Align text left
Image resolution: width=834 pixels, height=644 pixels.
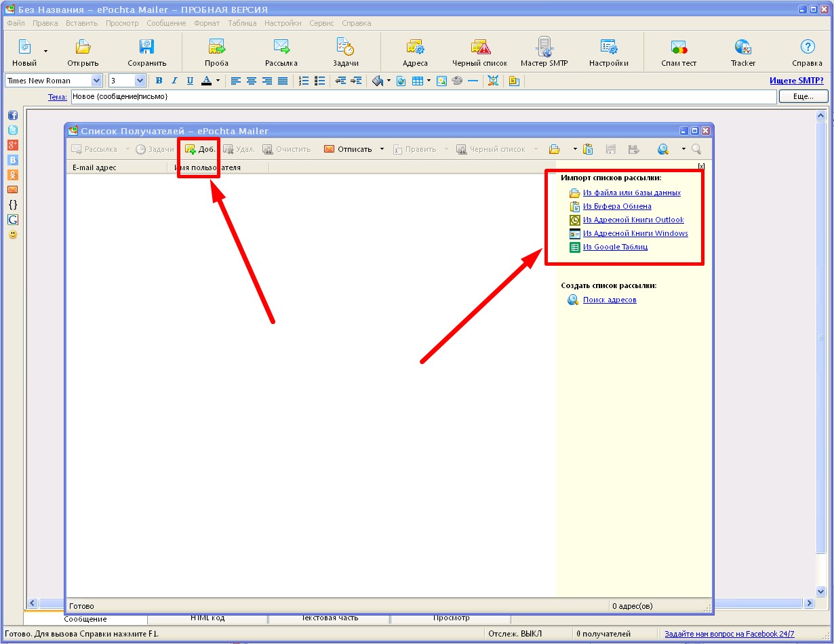[236, 81]
